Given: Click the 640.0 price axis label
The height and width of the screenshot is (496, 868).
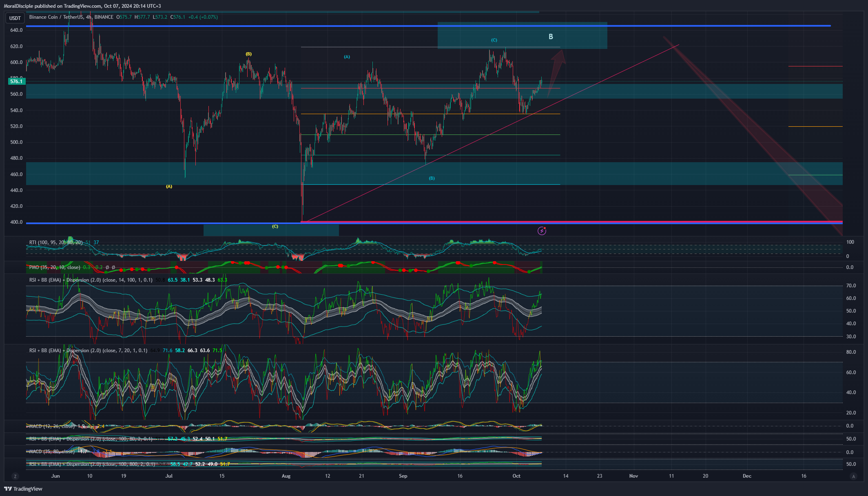Looking at the screenshot, I should pyautogui.click(x=16, y=30).
